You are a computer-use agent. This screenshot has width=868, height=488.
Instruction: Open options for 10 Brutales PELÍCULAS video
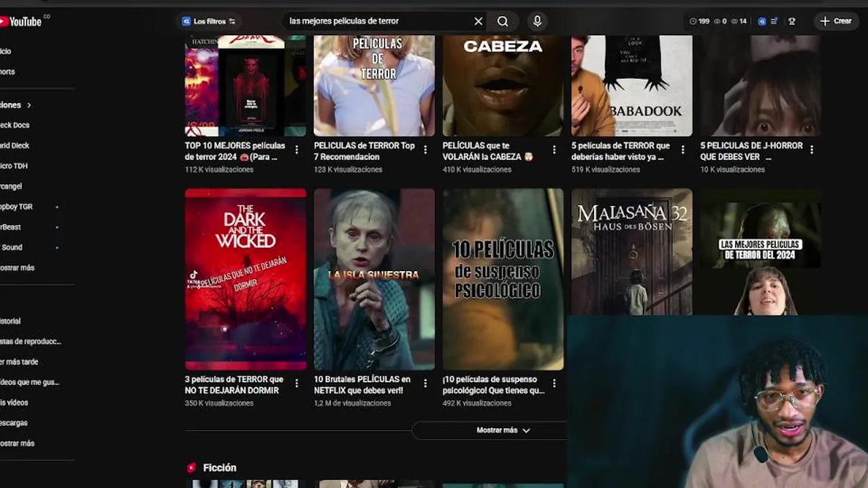pos(425,384)
